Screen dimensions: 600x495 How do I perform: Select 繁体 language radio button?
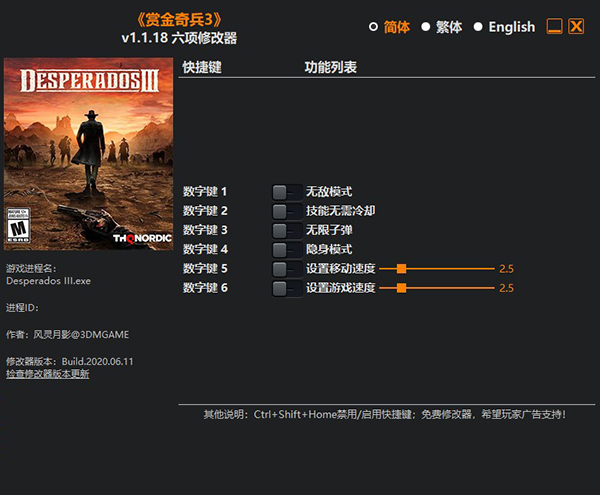pyautogui.click(x=426, y=27)
